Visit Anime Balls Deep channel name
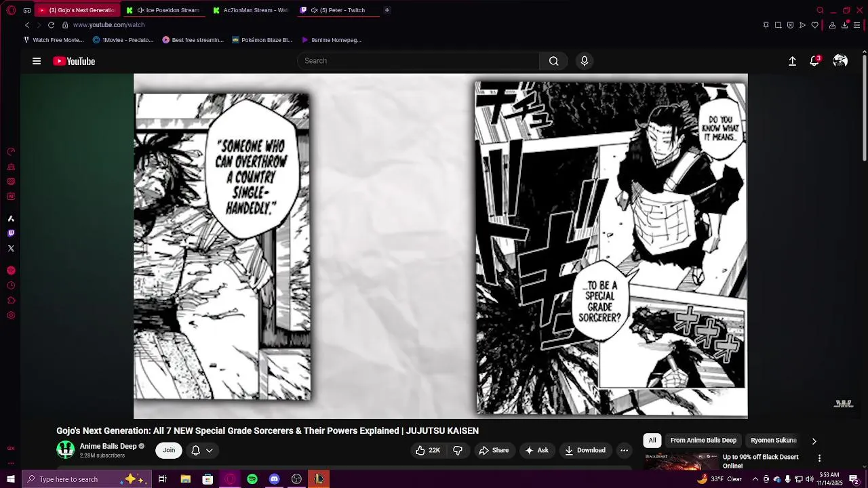 point(108,446)
